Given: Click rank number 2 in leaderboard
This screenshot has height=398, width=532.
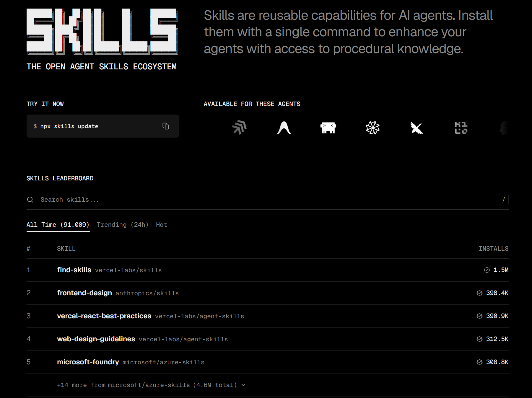Looking at the screenshot, I should click(28, 293).
